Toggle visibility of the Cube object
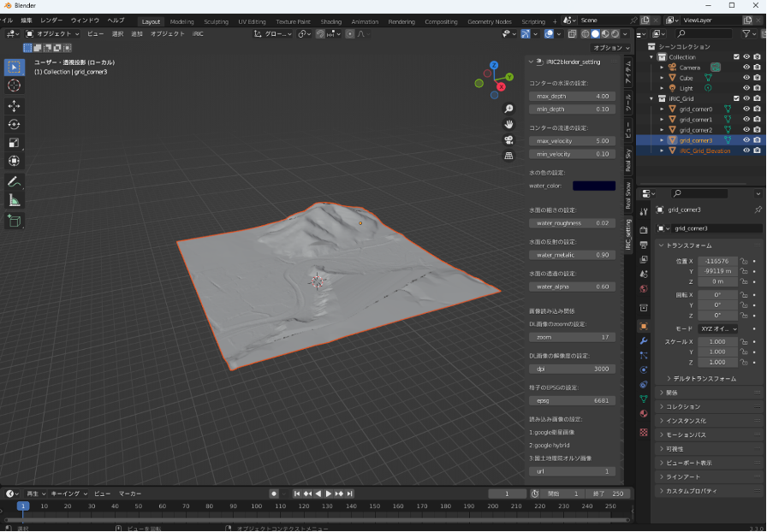The image size is (767, 532). click(746, 78)
